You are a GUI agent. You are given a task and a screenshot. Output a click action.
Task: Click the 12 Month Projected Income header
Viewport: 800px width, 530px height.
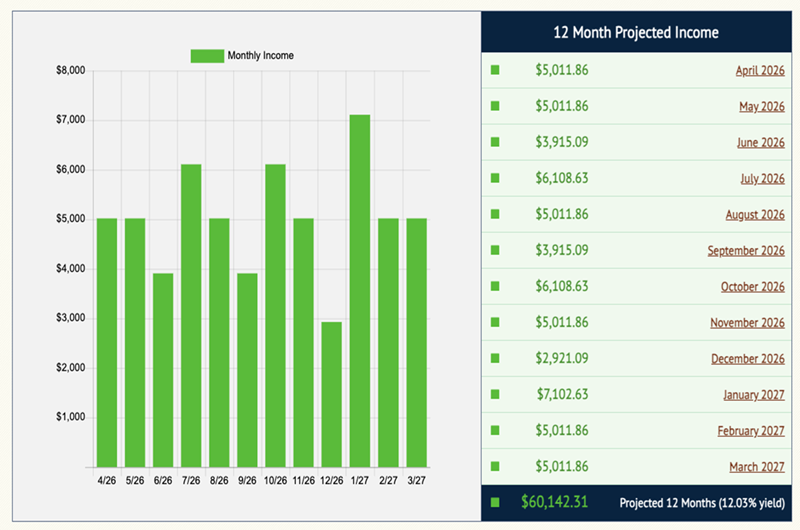(x=636, y=33)
